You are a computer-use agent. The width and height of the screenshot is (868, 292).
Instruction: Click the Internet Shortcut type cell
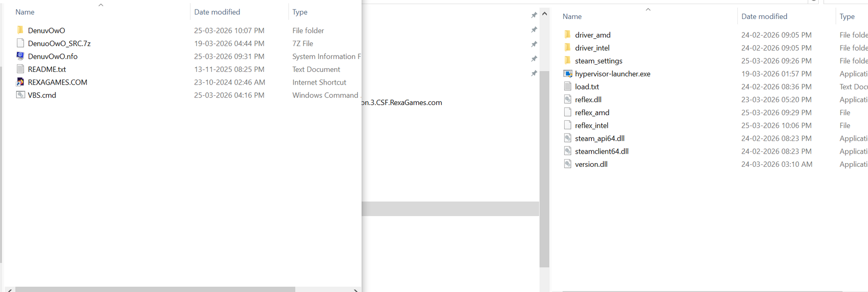pyautogui.click(x=319, y=82)
